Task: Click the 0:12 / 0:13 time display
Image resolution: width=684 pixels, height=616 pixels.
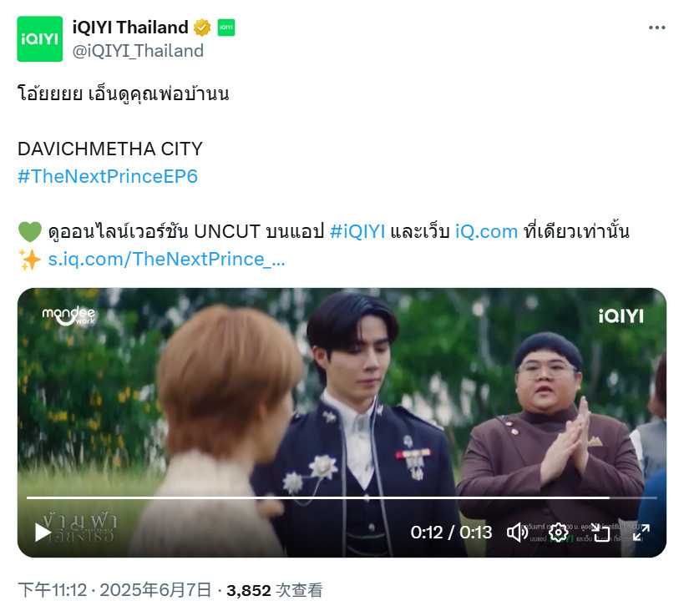Action: click(x=451, y=533)
